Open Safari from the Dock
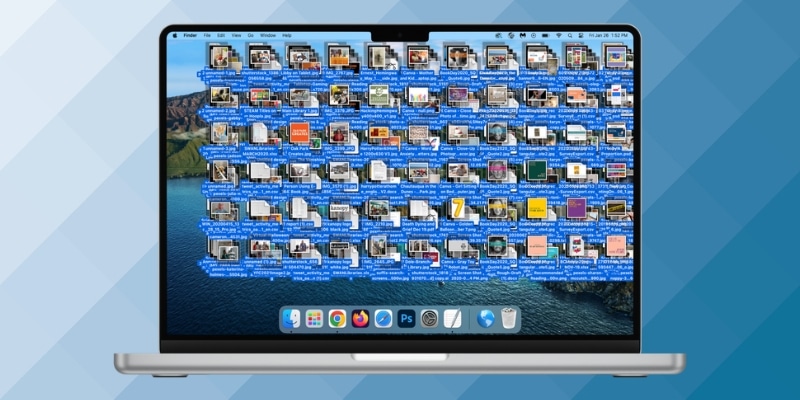This screenshot has height=400, width=800. click(383, 319)
